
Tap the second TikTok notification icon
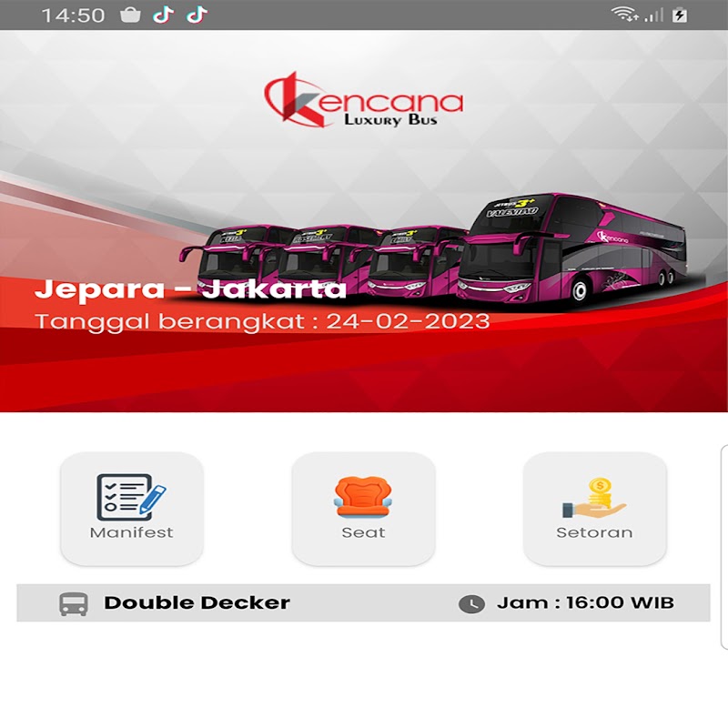[x=197, y=15]
